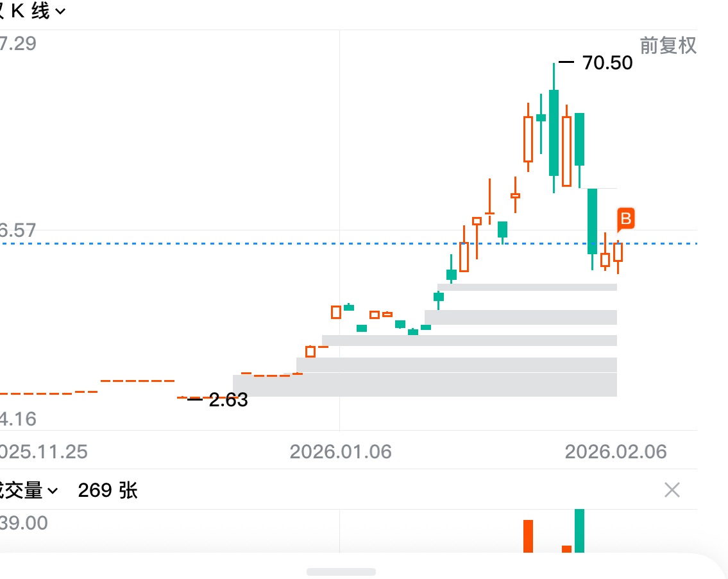
Task: Click the 2026.01.06 date axis label
Action: tap(340, 452)
